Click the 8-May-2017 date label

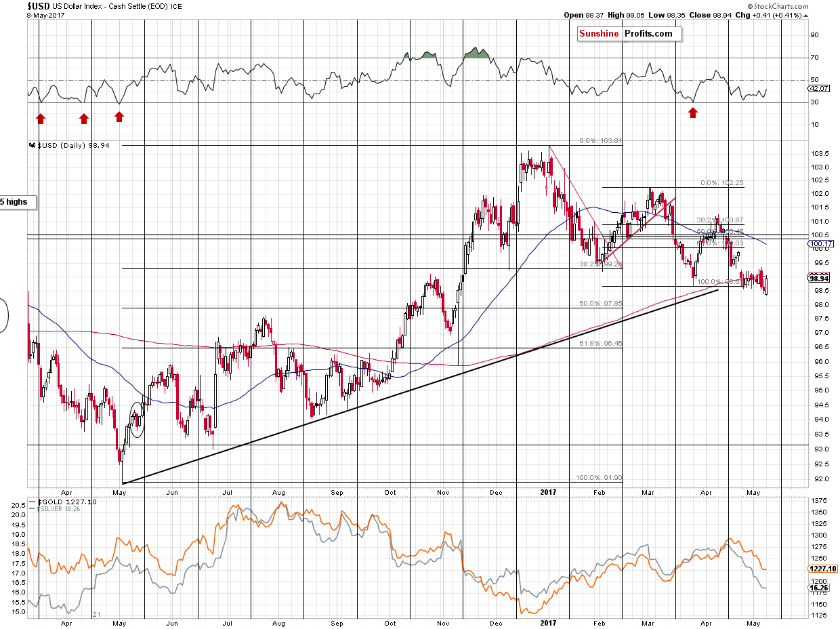tap(45, 15)
